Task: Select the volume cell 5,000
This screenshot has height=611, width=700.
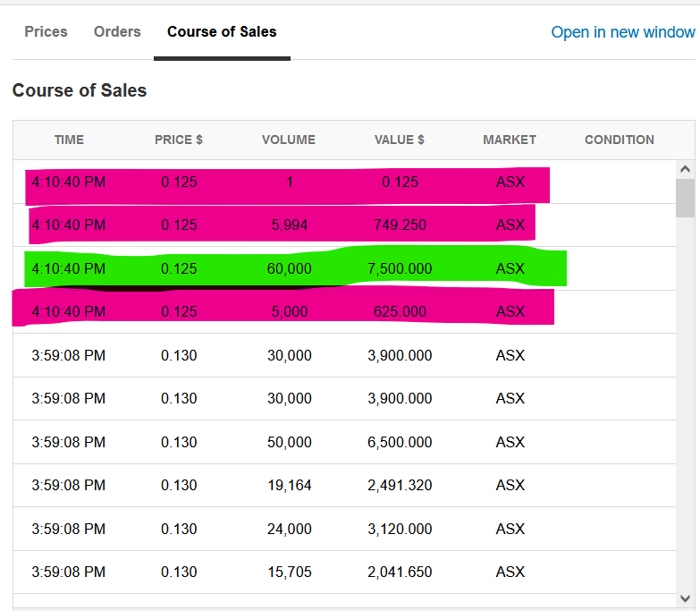Action: 290,311
